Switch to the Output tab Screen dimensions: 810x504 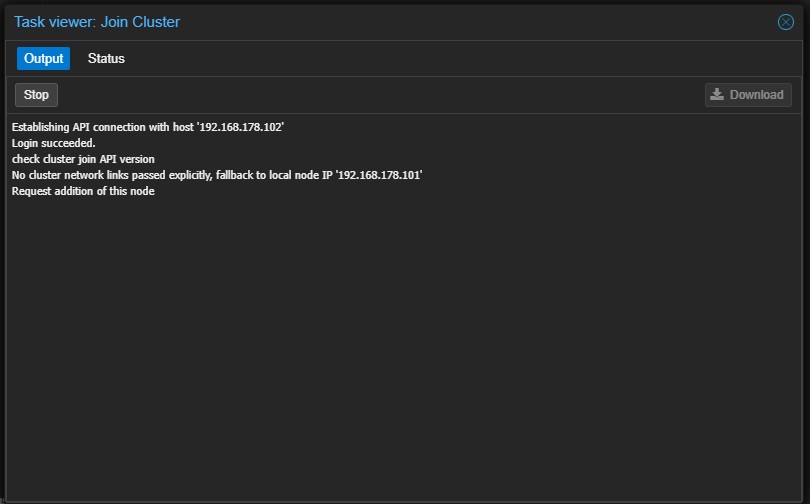43,59
